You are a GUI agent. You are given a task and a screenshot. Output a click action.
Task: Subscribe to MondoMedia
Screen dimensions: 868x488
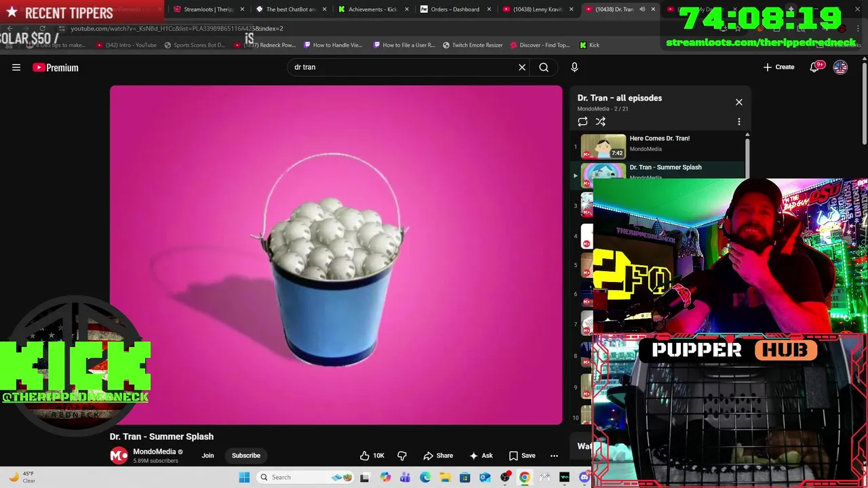[x=246, y=455]
